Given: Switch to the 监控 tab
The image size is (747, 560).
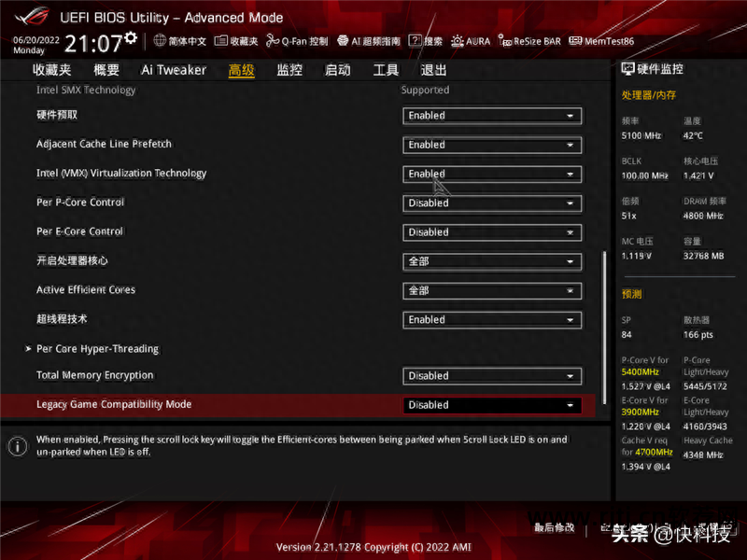Looking at the screenshot, I should [x=289, y=70].
